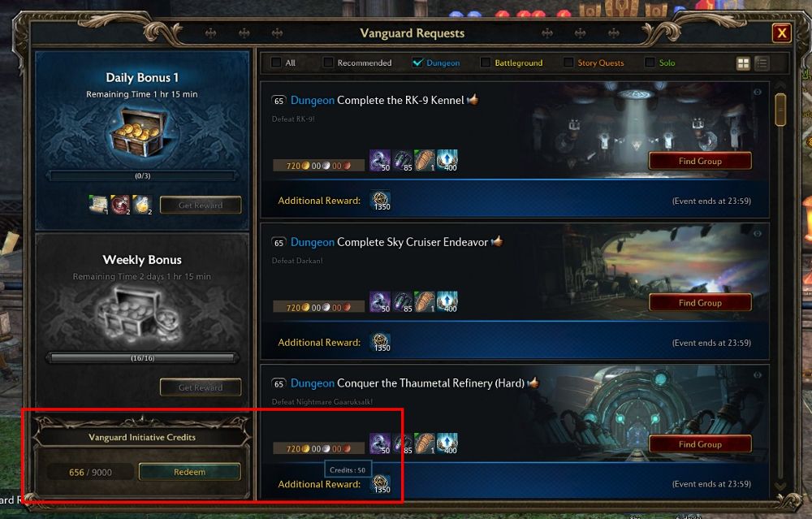Find Group for RK-9 Kennel
The width and height of the screenshot is (812, 519).
pos(700,161)
